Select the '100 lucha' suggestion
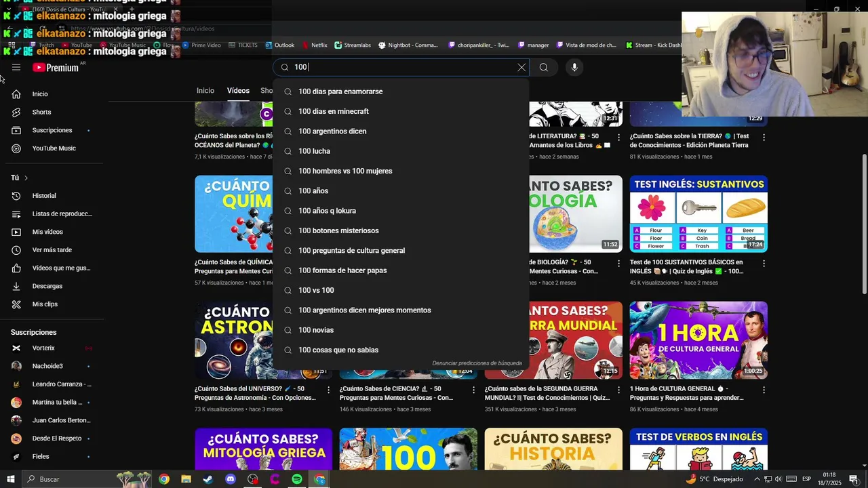 [x=401, y=151]
